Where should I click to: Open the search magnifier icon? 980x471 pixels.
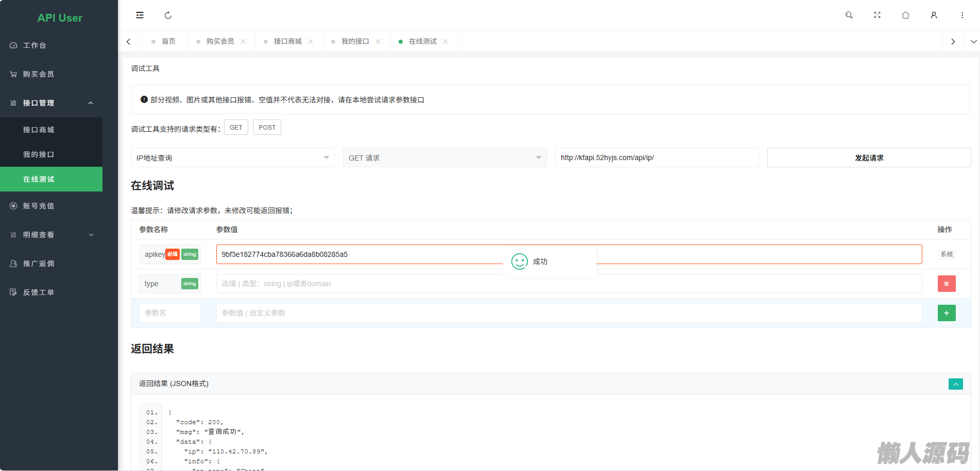849,15
